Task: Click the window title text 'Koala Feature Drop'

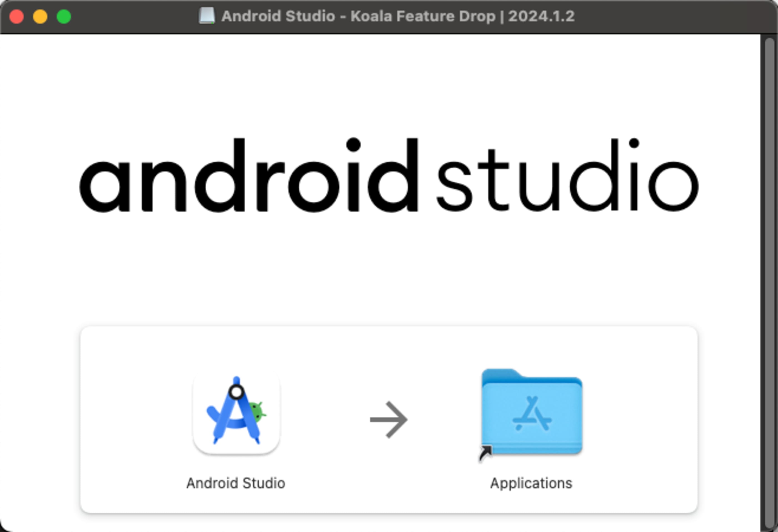Action: pos(422,16)
